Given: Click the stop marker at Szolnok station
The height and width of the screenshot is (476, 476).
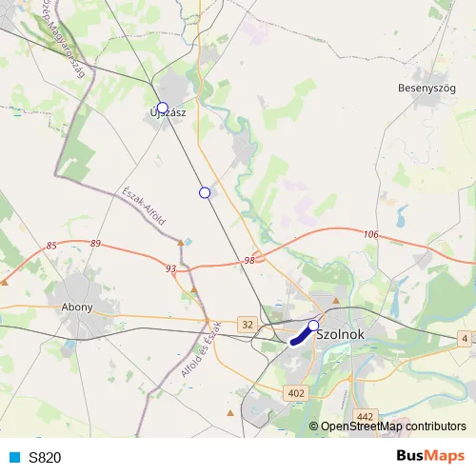Looking at the screenshot, I should click(x=313, y=326).
